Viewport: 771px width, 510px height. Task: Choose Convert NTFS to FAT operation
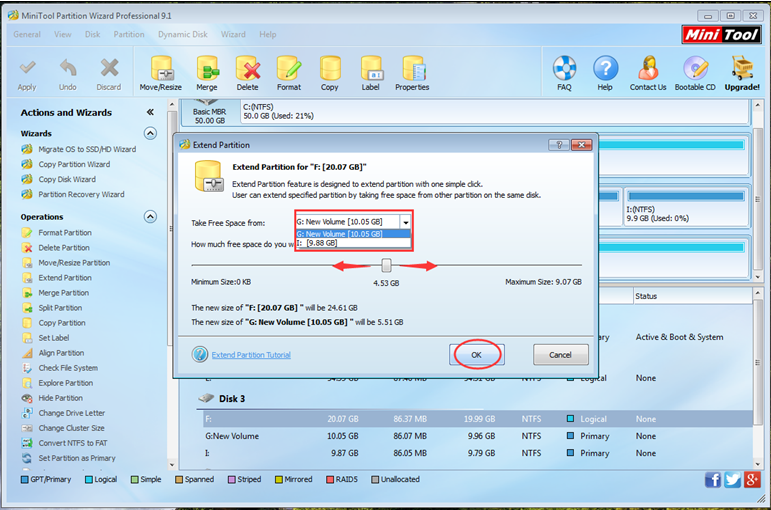[73, 443]
